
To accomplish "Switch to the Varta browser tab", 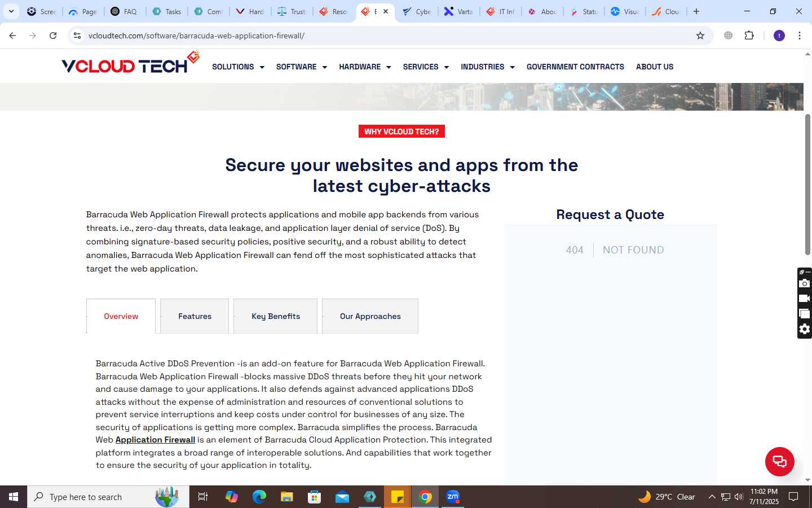I will [458, 11].
